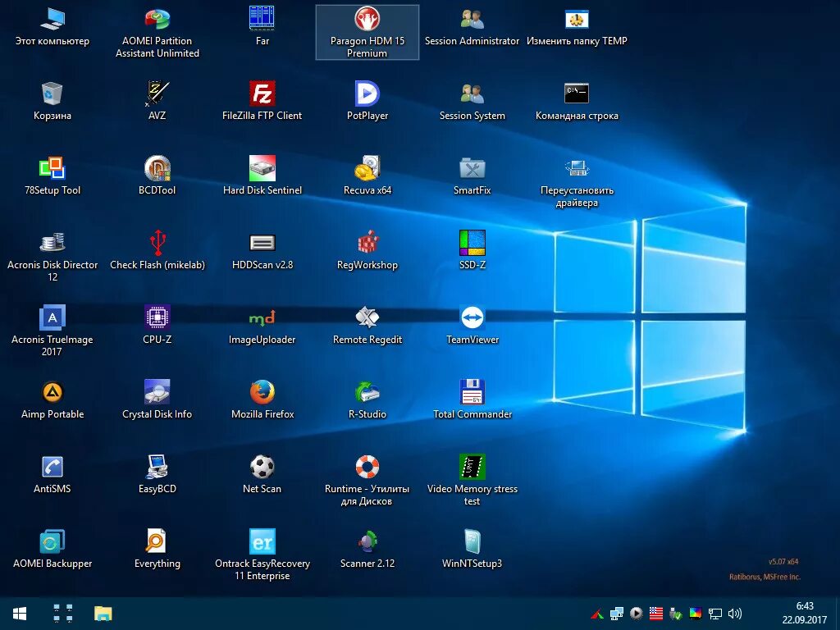Screen dimensions: 840x630
Task: Launch the Scanner 2.12 icon
Action: coord(367,548)
